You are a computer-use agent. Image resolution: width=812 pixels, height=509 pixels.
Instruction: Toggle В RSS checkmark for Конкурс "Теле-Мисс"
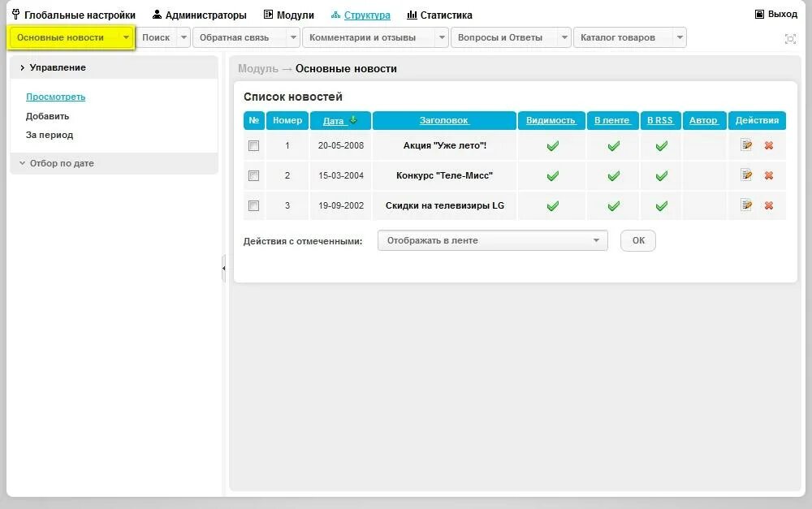tap(661, 176)
